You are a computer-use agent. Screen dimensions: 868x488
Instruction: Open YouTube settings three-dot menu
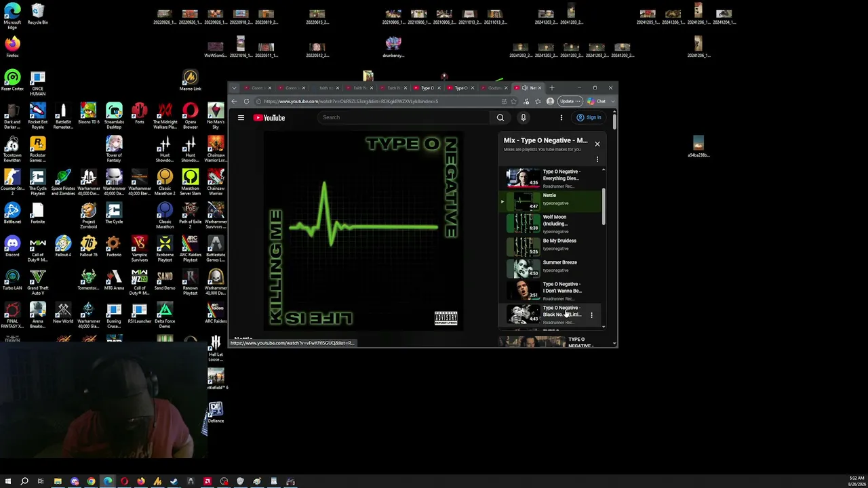pos(561,117)
